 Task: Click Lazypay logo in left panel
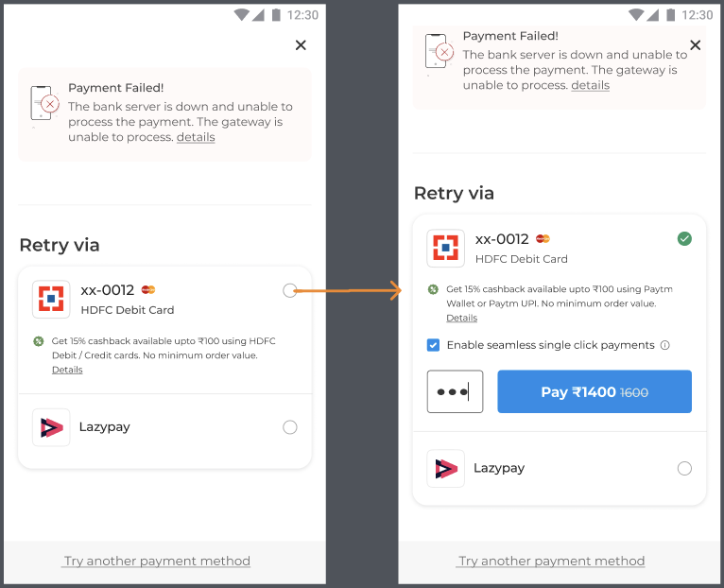(x=51, y=427)
